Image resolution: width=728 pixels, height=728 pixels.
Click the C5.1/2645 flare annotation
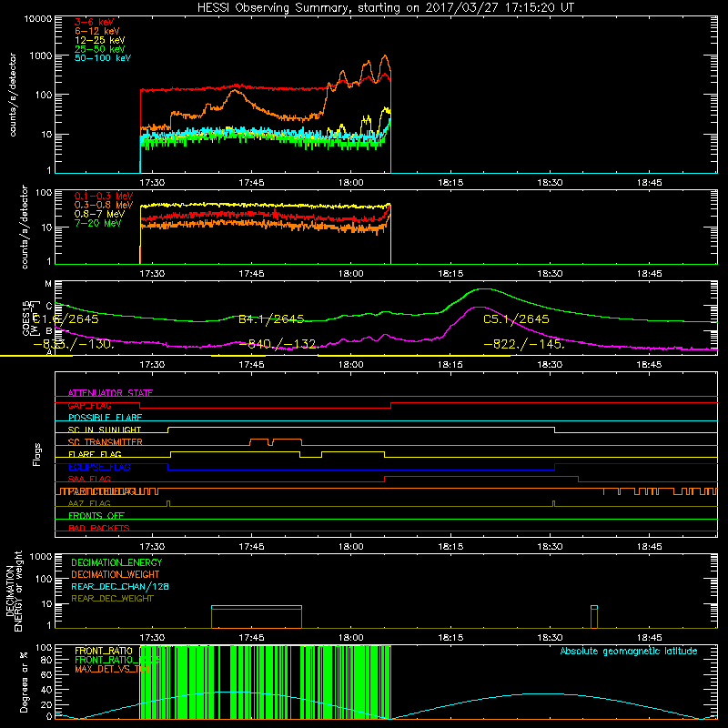pos(516,319)
